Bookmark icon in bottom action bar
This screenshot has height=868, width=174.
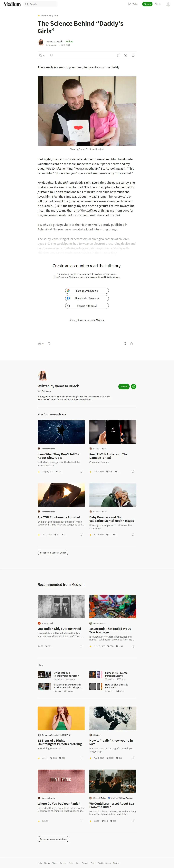125,344
